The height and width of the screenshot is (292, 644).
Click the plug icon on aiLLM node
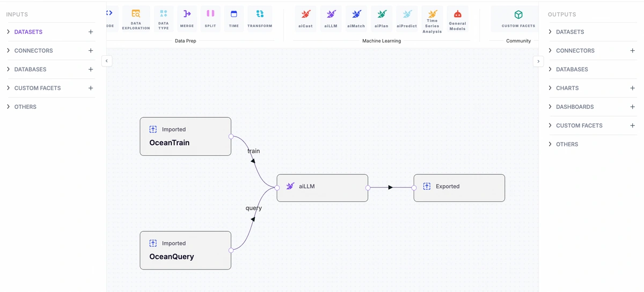[x=290, y=186]
